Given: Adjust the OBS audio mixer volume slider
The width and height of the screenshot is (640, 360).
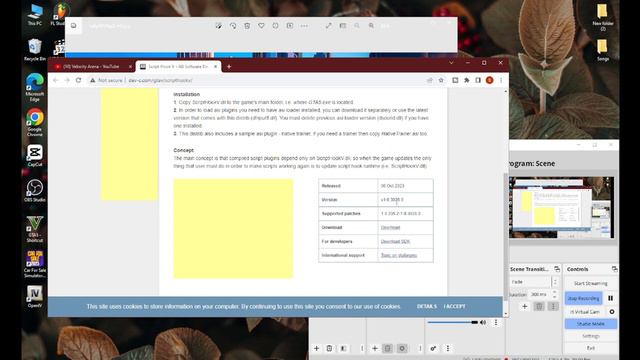Looking at the screenshot, I should [x=453, y=322].
